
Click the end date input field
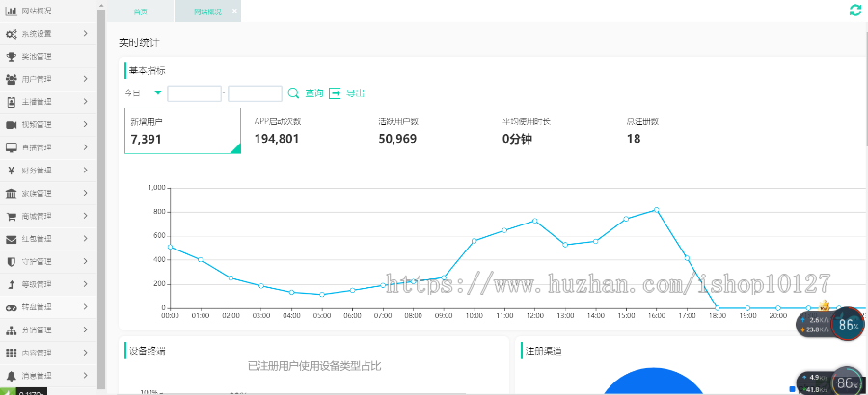point(256,93)
